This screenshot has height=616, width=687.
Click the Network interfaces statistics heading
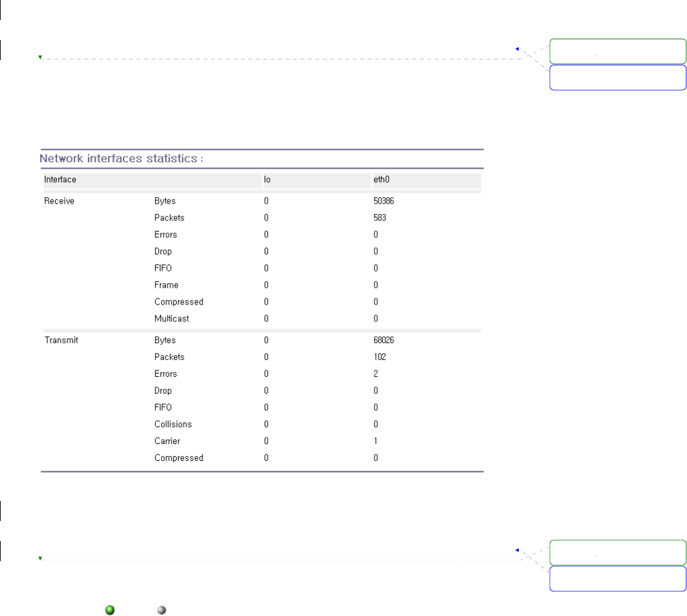tap(122, 158)
